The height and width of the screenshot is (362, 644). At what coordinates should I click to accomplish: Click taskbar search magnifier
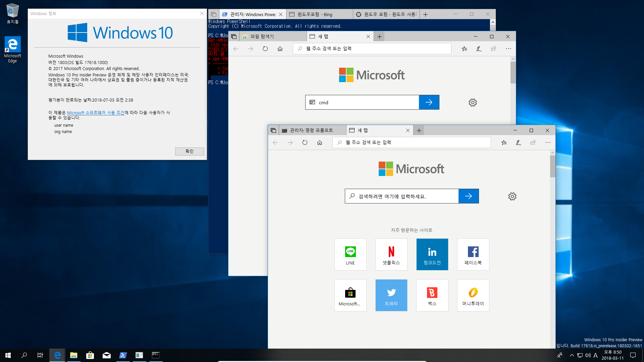coord(24,355)
